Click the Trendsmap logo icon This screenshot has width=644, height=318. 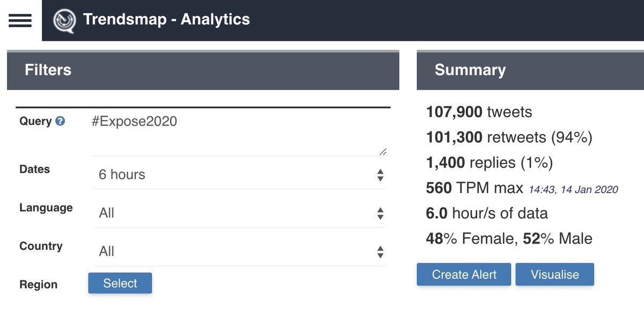coord(64,20)
